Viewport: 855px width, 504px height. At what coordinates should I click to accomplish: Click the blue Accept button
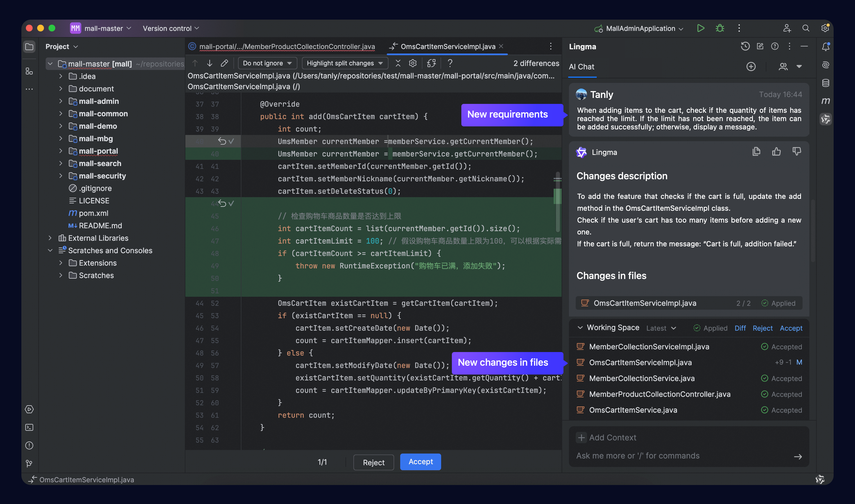pos(420,462)
